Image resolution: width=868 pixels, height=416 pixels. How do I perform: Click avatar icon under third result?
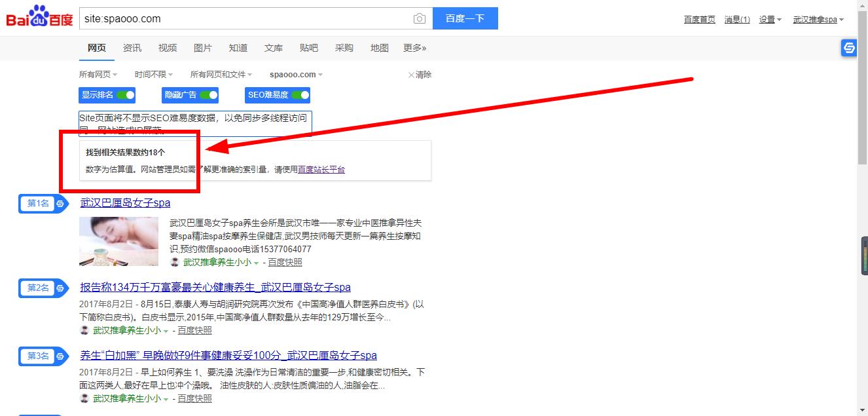coord(84,398)
